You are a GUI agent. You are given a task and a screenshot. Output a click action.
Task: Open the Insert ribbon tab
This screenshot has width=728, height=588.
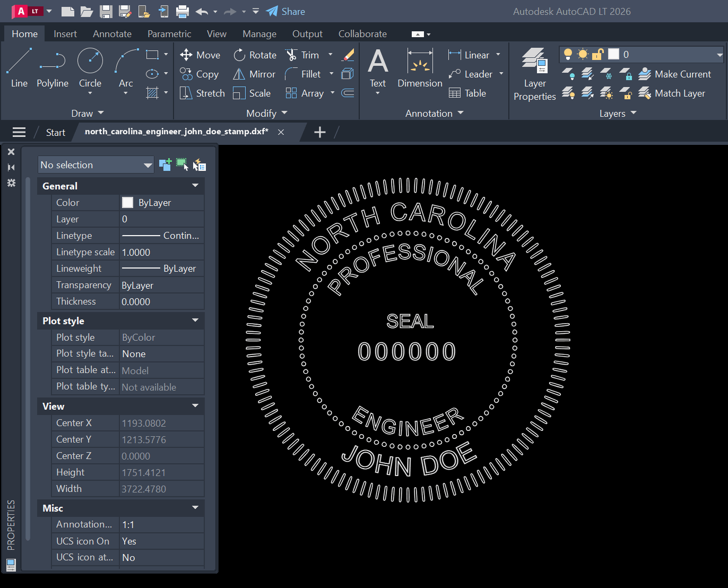point(65,34)
